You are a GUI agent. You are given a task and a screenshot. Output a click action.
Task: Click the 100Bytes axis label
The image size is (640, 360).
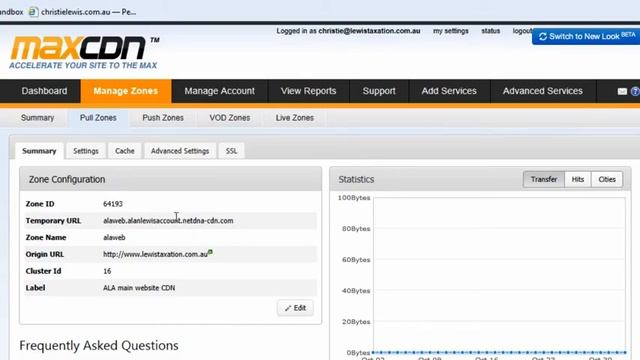[354, 198]
